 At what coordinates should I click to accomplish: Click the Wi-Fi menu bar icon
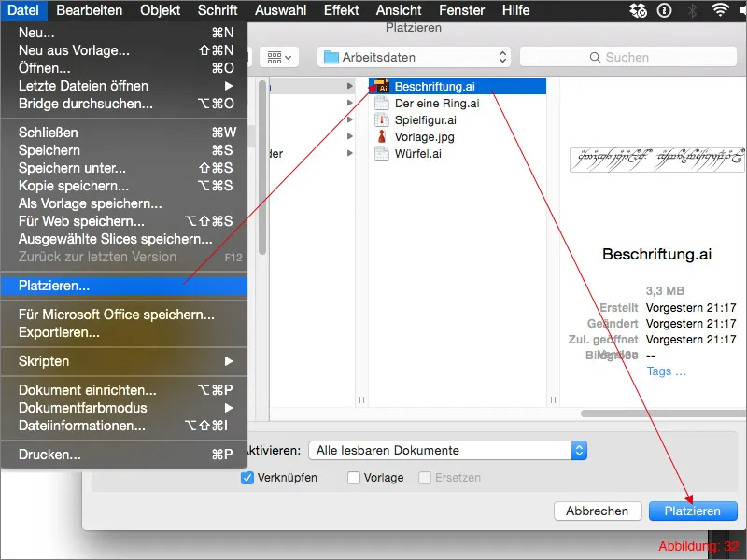click(719, 9)
